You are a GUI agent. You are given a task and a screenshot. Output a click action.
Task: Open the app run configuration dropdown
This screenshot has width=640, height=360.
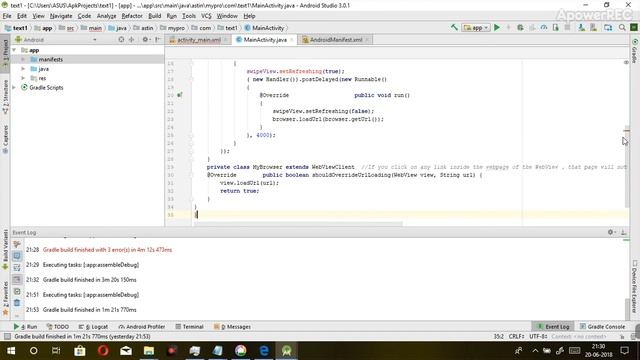(x=476, y=27)
